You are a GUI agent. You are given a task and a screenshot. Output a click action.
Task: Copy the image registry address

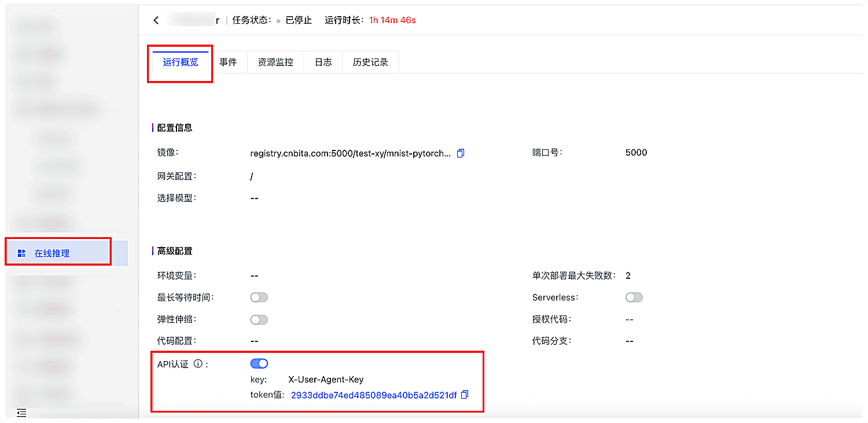[461, 153]
